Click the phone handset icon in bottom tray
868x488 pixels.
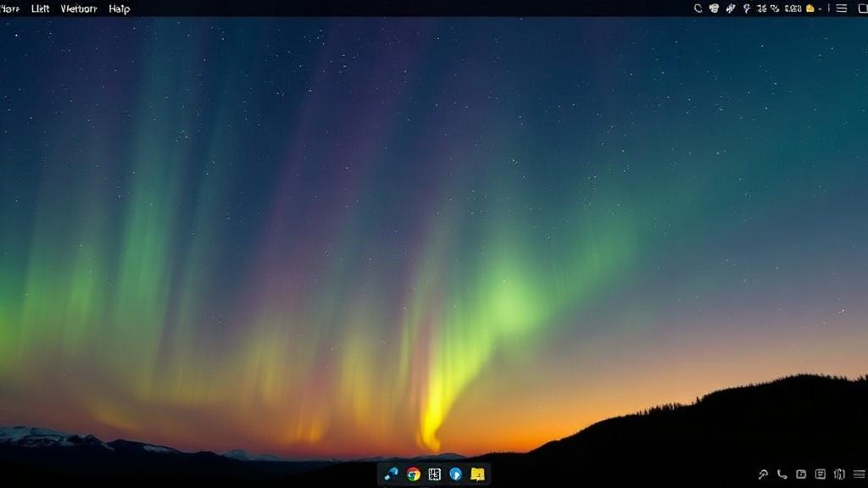(x=782, y=474)
